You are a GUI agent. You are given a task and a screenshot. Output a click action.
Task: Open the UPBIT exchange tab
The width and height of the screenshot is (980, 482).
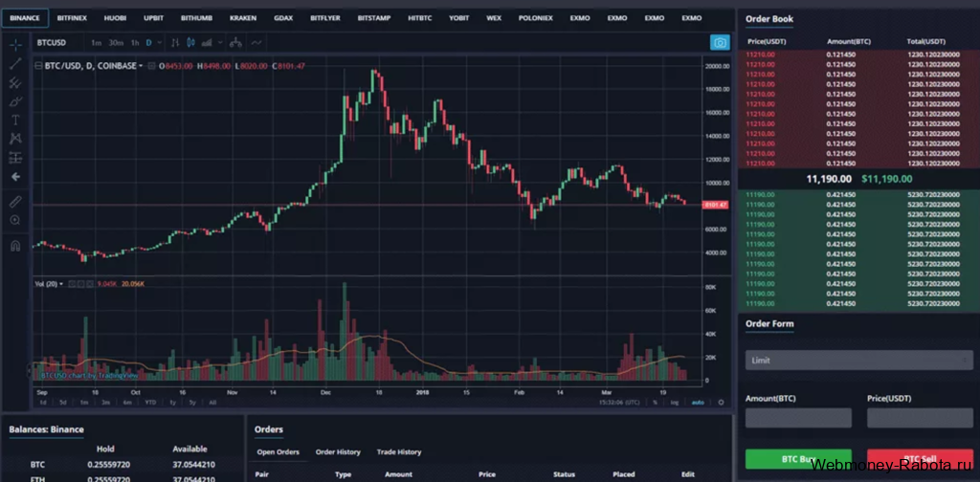[x=154, y=18]
